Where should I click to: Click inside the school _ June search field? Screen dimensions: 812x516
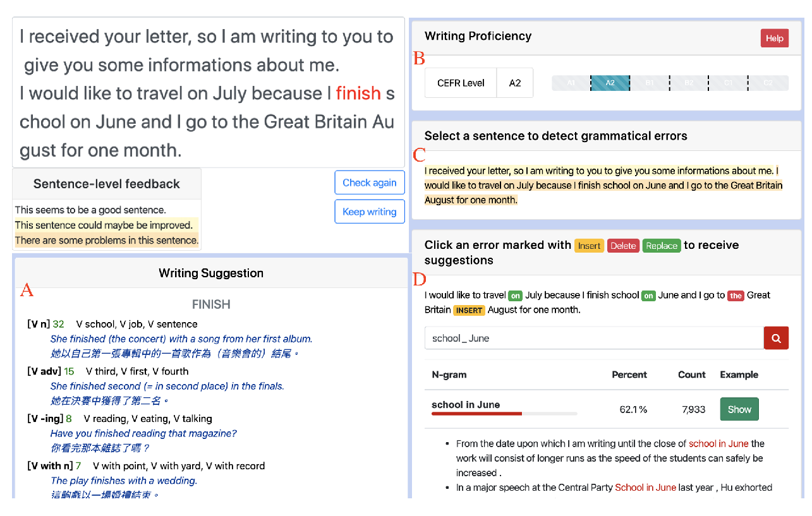click(x=594, y=338)
